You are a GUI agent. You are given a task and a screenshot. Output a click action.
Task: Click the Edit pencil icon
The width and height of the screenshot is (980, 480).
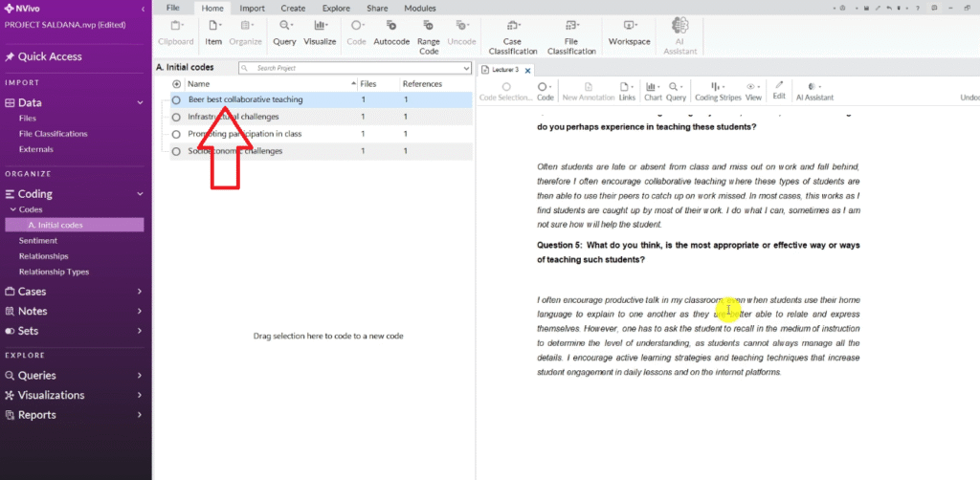(x=779, y=91)
